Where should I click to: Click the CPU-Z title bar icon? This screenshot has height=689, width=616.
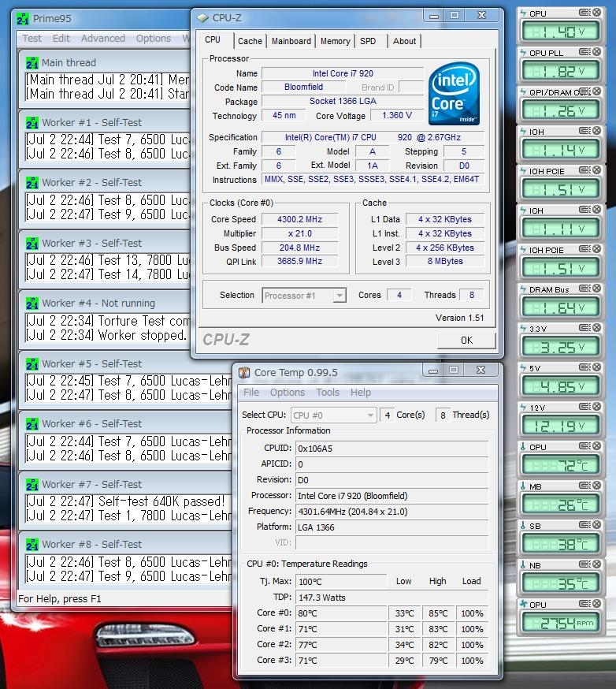203,18
